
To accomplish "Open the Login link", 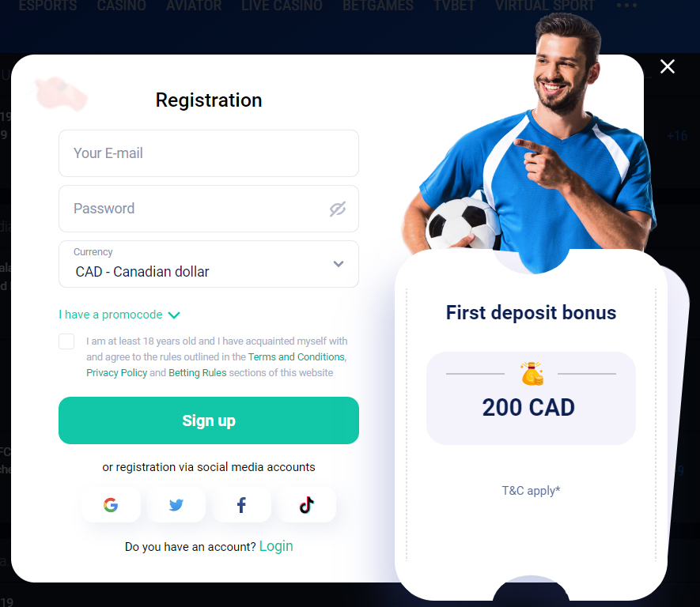I will coord(276,546).
